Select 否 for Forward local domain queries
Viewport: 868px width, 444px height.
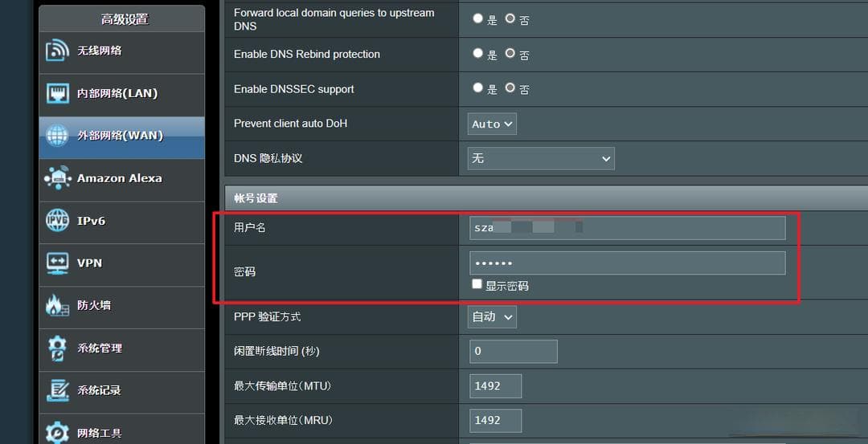click(510, 18)
